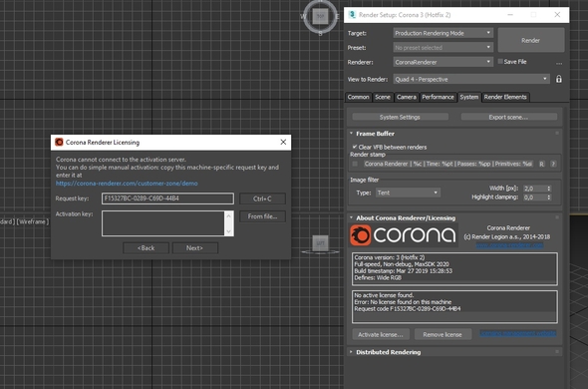Expand the Distributed Rendering rollout
Image resolution: width=588 pixels, height=389 pixels.
(x=388, y=352)
